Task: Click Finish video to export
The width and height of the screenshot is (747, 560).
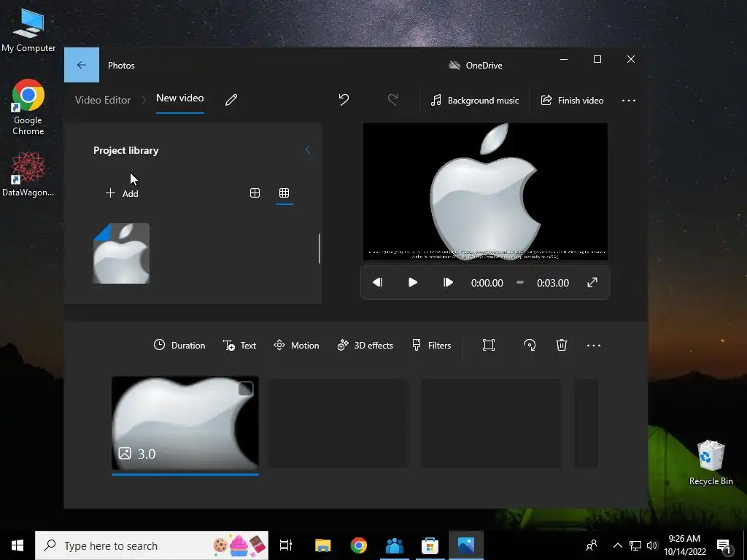Action: pyautogui.click(x=572, y=101)
